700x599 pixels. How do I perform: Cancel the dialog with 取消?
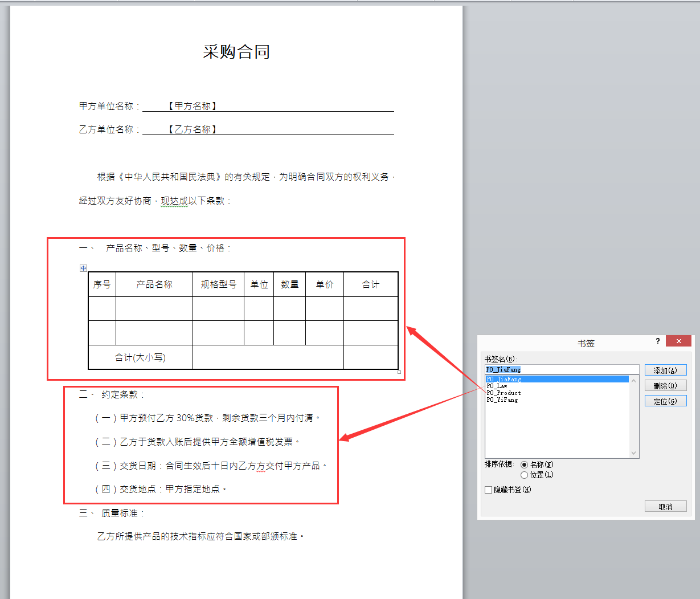665,507
